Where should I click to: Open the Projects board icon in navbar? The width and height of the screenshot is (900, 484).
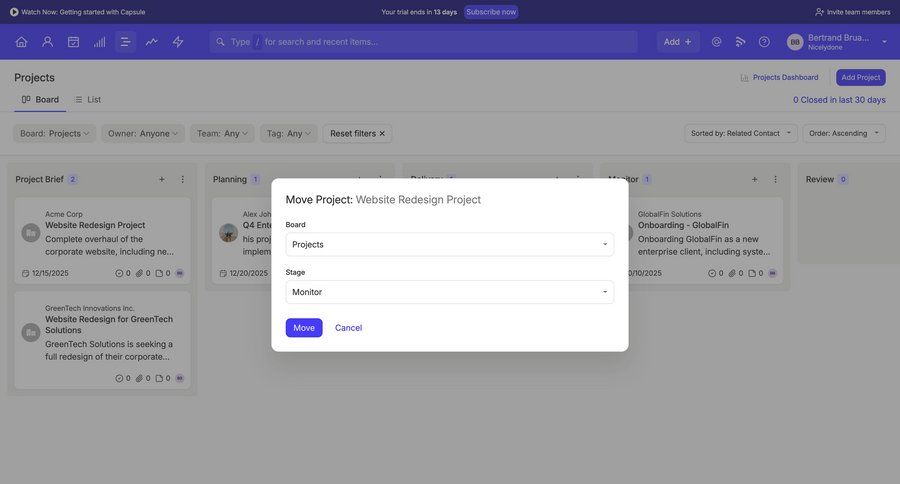click(x=126, y=42)
